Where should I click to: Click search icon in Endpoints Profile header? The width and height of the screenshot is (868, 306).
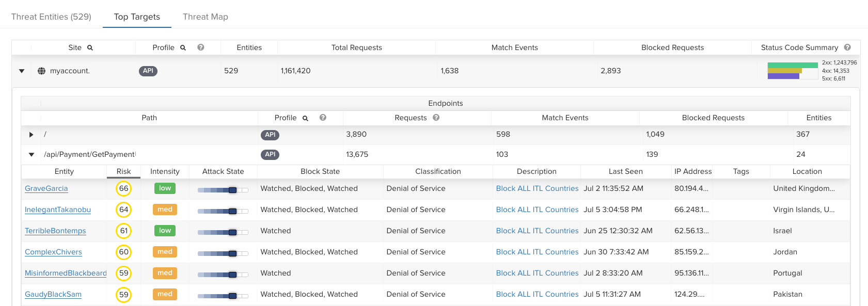pyautogui.click(x=305, y=118)
